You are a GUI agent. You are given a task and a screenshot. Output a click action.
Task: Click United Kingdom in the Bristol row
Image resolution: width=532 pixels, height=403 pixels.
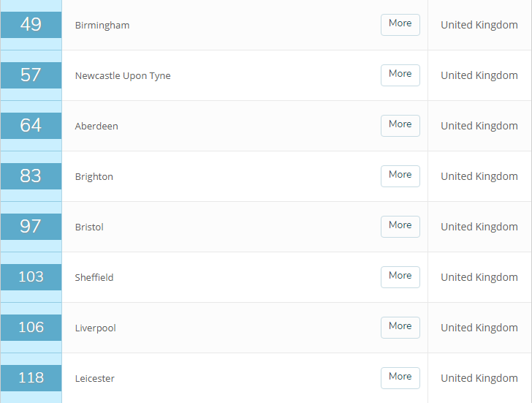(479, 227)
